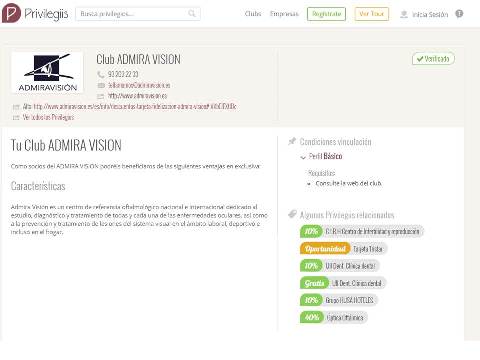This screenshot has width=480, height=360.
Task: Focus the Busca privilegios search field
Action: pos(138,14)
